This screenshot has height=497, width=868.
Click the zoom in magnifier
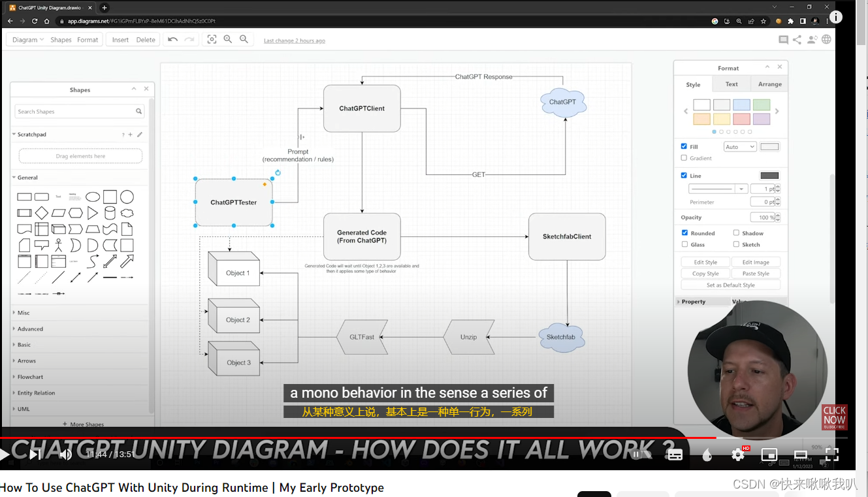[x=228, y=39]
